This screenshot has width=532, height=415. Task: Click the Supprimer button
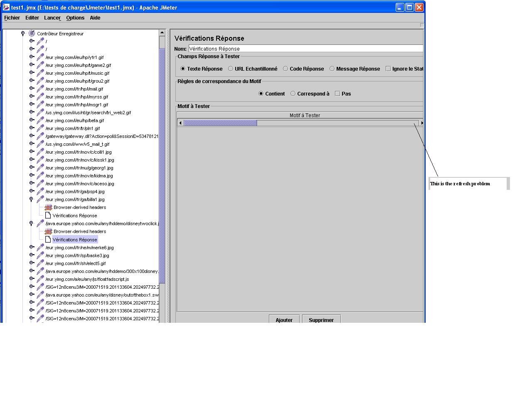321,319
